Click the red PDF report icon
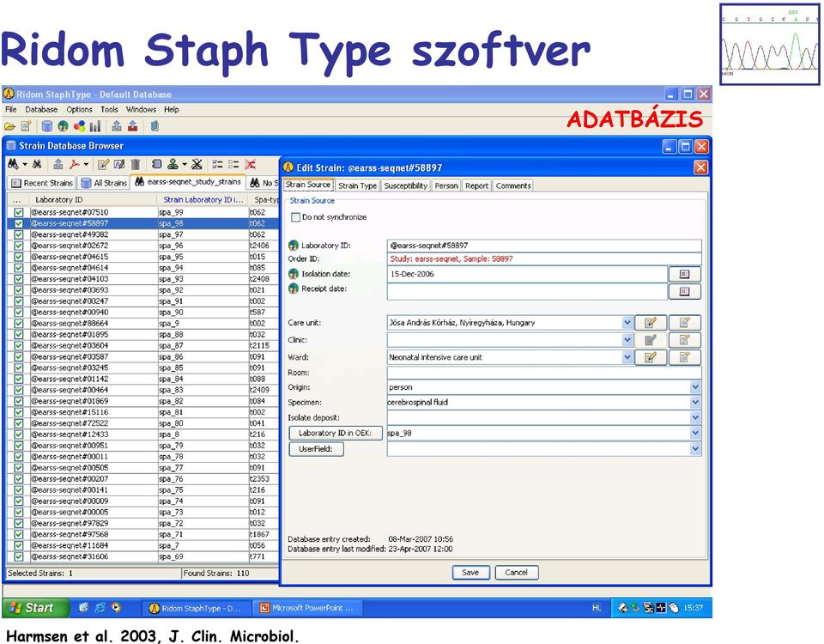 [x=75, y=165]
